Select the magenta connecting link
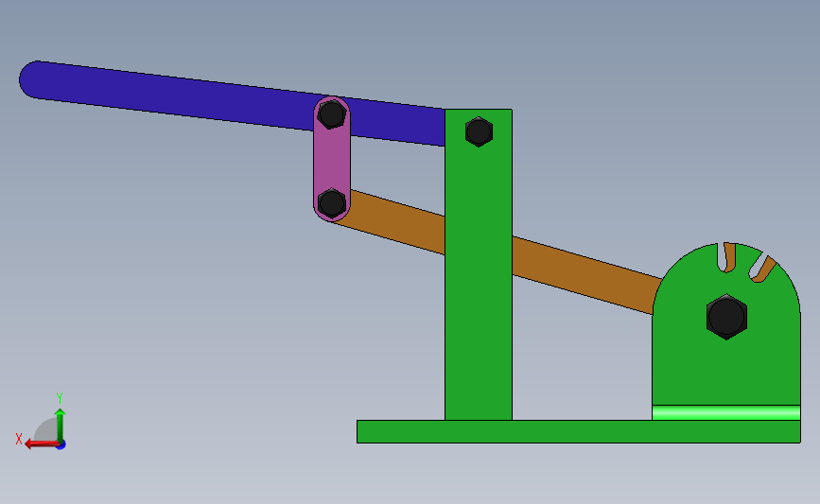Viewport: 820px width, 504px height. [332, 159]
